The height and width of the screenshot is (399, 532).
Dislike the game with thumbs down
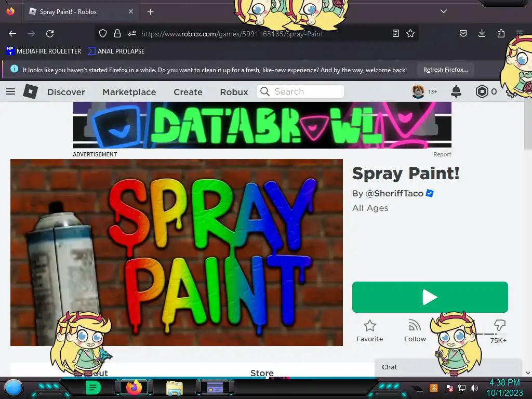point(500,325)
